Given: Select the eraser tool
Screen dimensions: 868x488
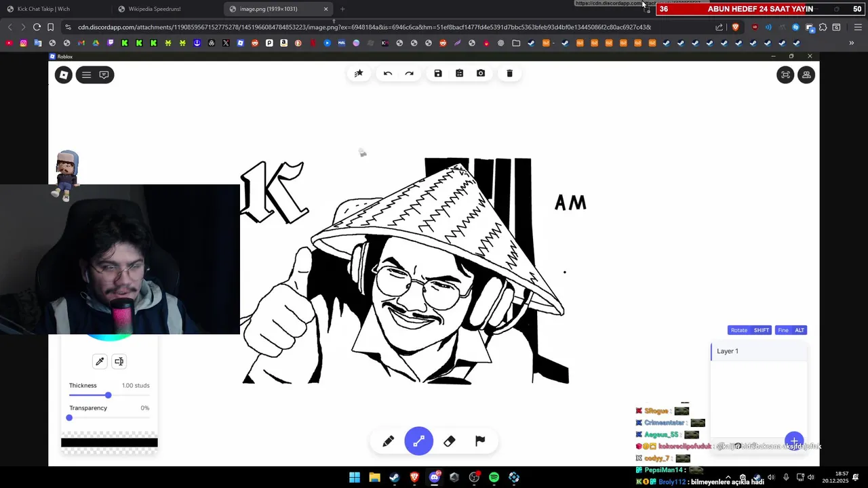Looking at the screenshot, I should click(450, 441).
